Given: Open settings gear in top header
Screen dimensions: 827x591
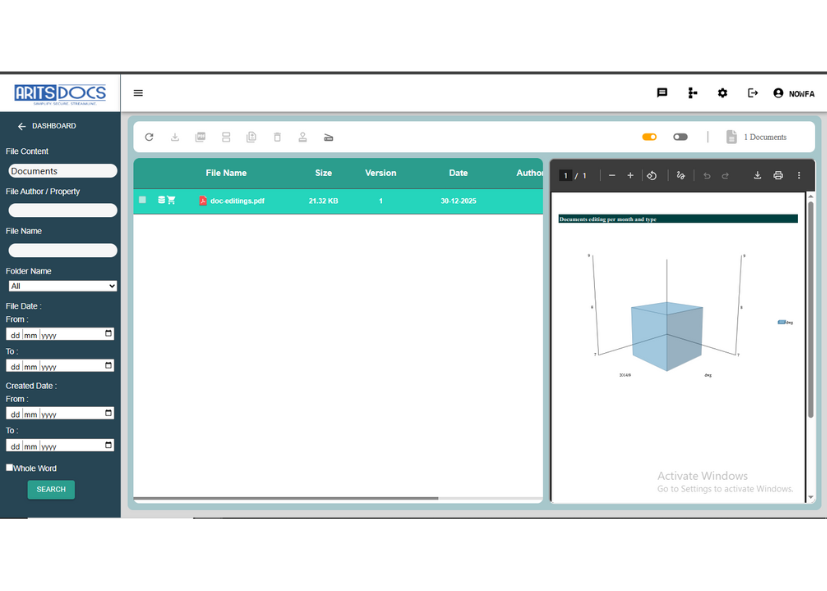Looking at the screenshot, I should 723,93.
